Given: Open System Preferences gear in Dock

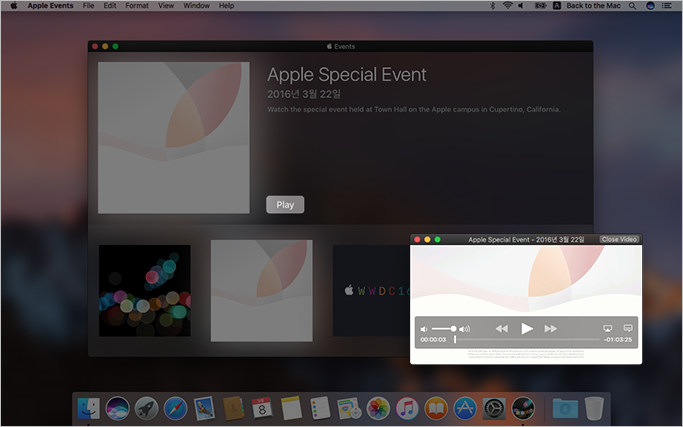Looking at the screenshot, I should (x=494, y=408).
